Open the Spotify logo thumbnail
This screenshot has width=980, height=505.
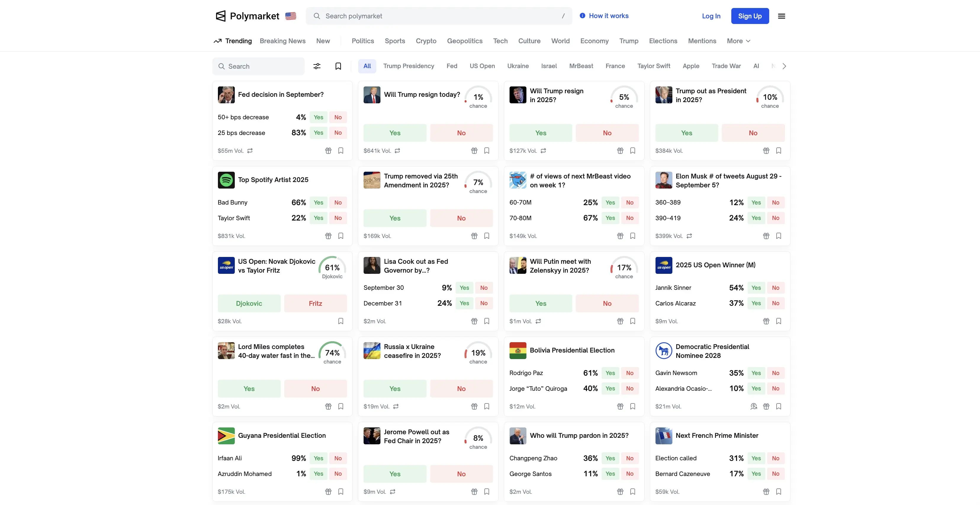coord(226,180)
